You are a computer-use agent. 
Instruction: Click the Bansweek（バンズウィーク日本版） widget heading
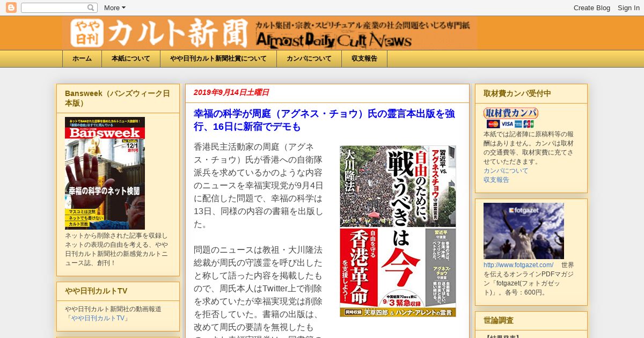pyautogui.click(x=118, y=98)
